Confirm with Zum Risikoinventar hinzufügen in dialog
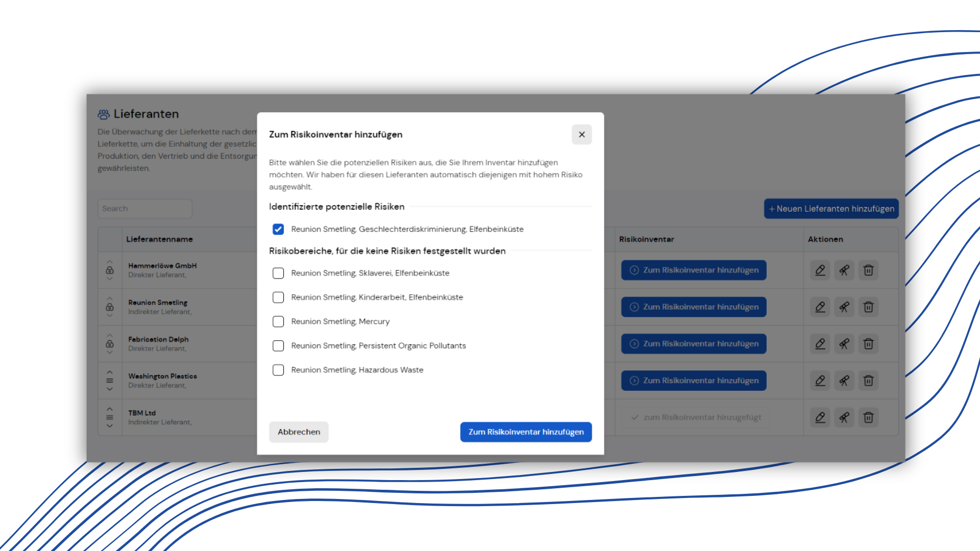The image size is (980, 551). point(526,432)
